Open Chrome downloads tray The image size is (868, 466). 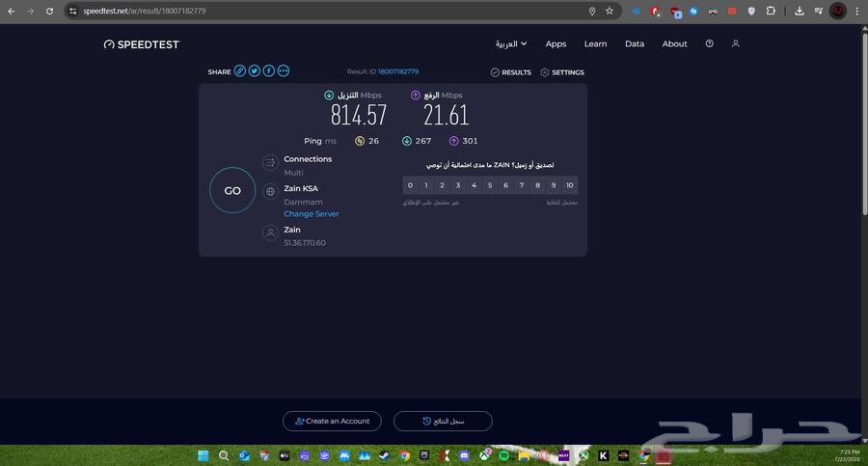[800, 11]
